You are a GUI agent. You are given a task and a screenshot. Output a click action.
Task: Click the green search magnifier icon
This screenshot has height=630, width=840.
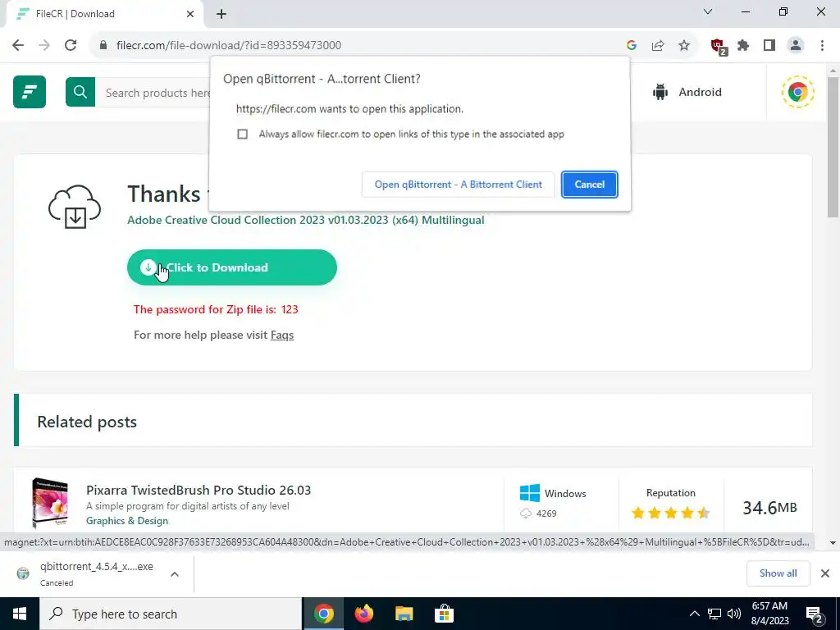click(x=80, y=92)
